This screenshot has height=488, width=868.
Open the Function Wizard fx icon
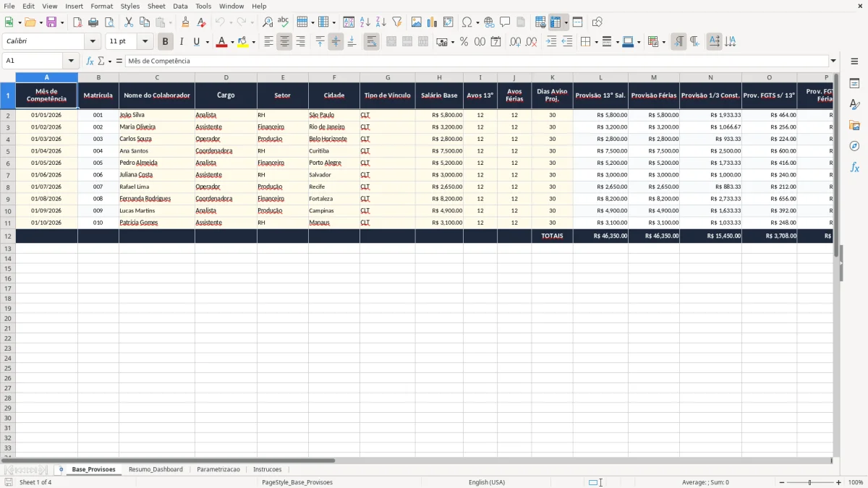pyautogui.click(x=90, y=61)
